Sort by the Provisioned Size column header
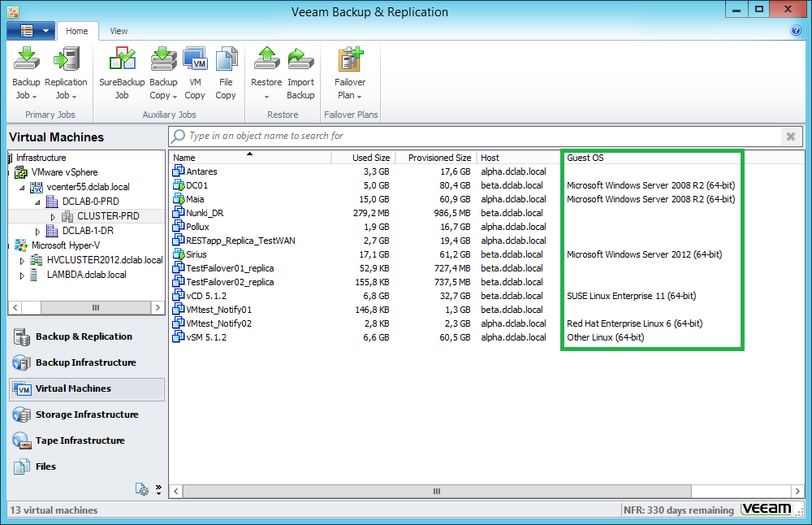812x525 pixels. click(437, 158)
